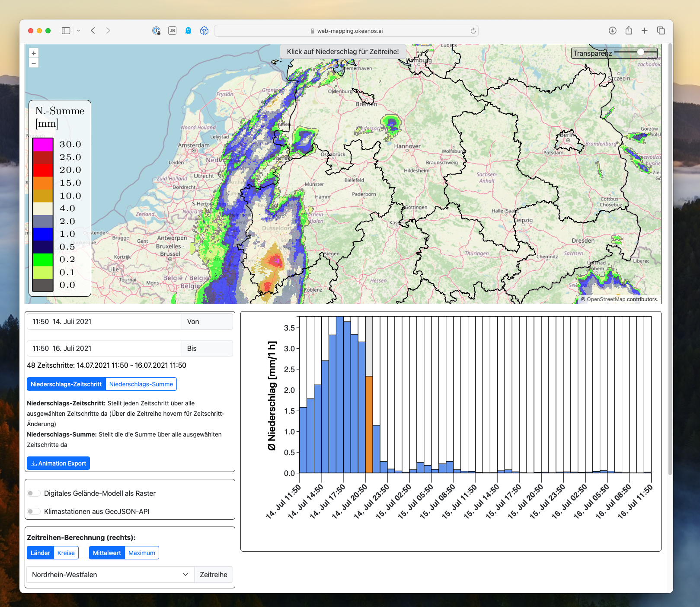The width and height of the screenshot is (700, 607).
Task: Click the Safari share icon
Action: pyautogui.click(x=628, y=30)
